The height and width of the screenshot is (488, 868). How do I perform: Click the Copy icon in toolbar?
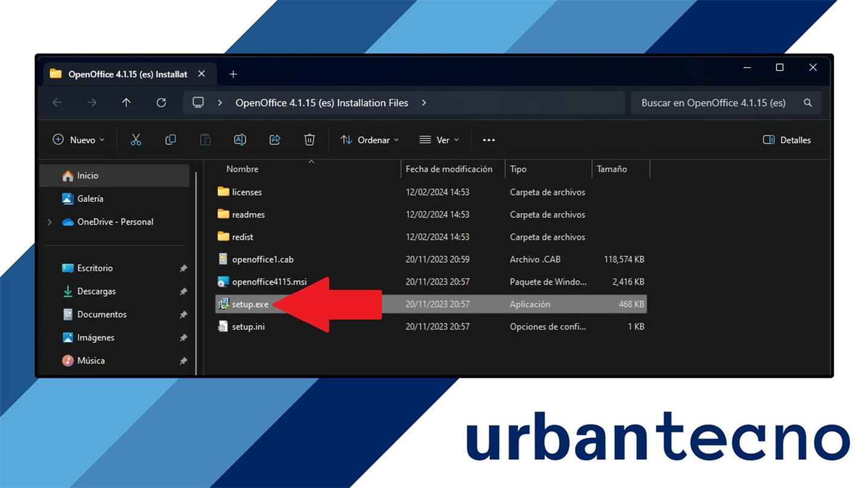(171, 140)
